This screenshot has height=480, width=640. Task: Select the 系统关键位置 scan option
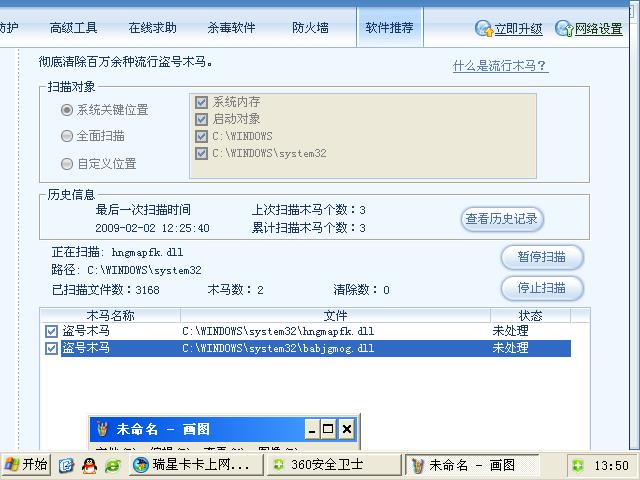(67, 110)
